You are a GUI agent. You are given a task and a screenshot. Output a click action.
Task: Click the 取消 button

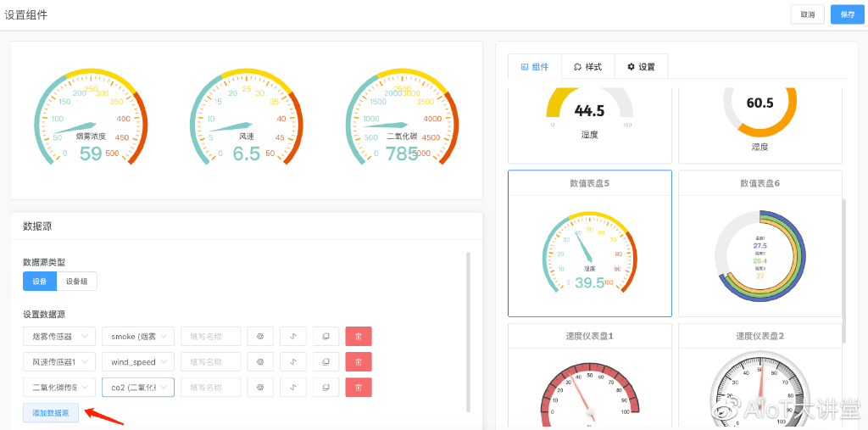point(808,14)
